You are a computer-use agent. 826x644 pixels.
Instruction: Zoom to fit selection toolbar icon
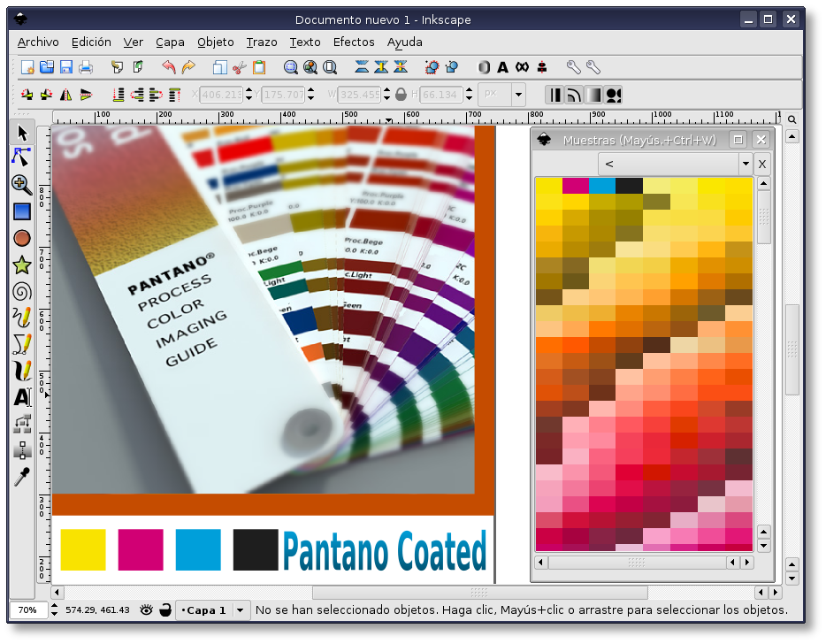pos(290,67)
